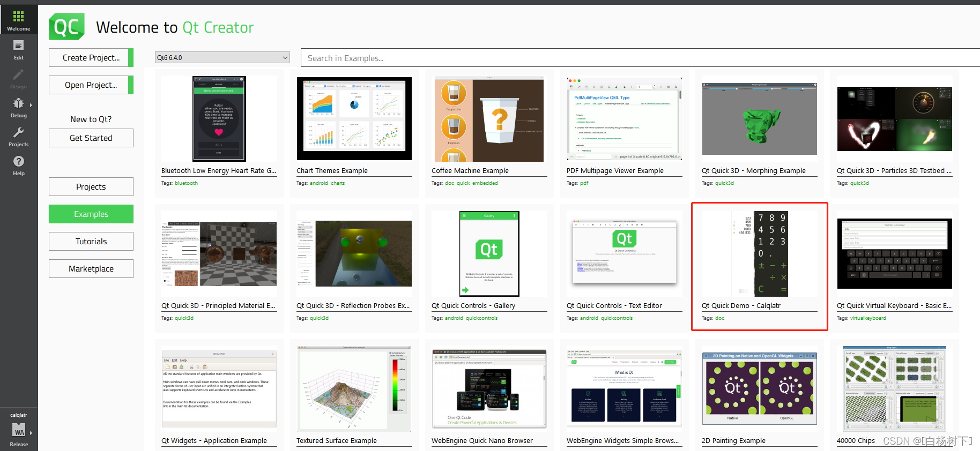
Task: Open the Edit mode icon
Action: click(19, 46)
